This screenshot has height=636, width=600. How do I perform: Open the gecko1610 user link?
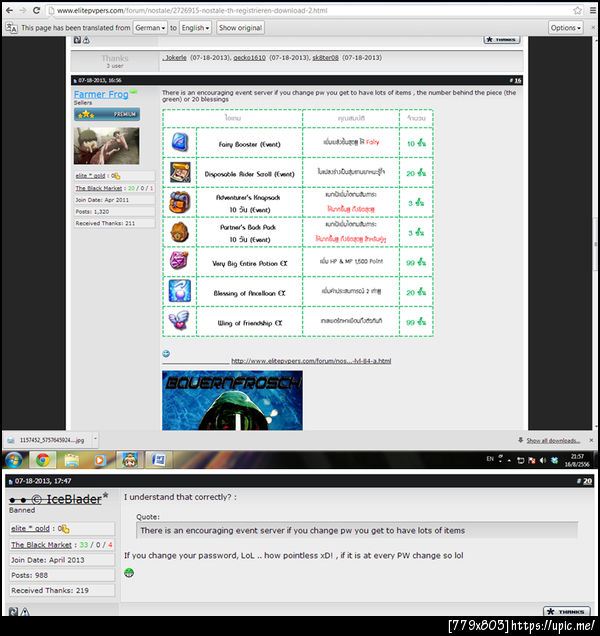click(249, 58)
